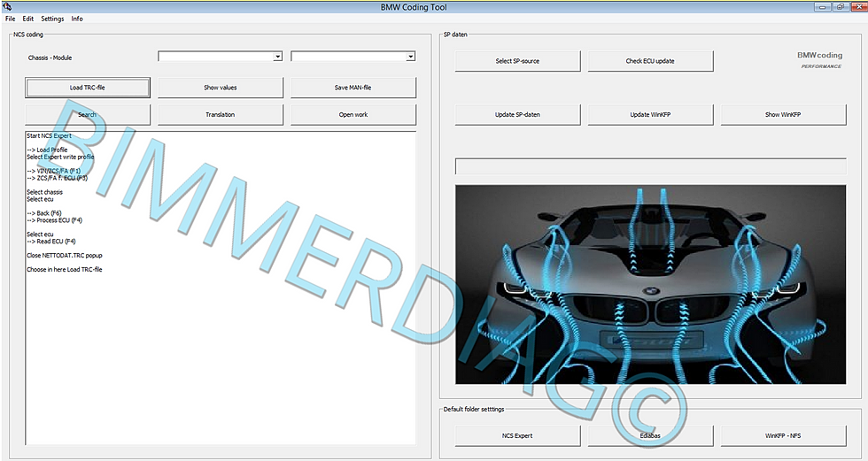Click the BMW coding Performance logo
Viewport: 868px width, 461px height.
click(820, 59)
